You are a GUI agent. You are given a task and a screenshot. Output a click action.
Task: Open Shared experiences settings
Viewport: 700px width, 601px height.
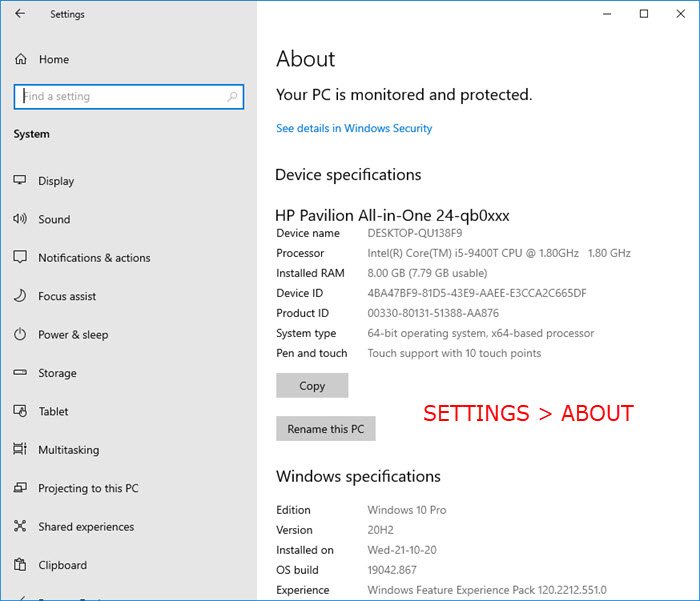(x=85, y=527)
